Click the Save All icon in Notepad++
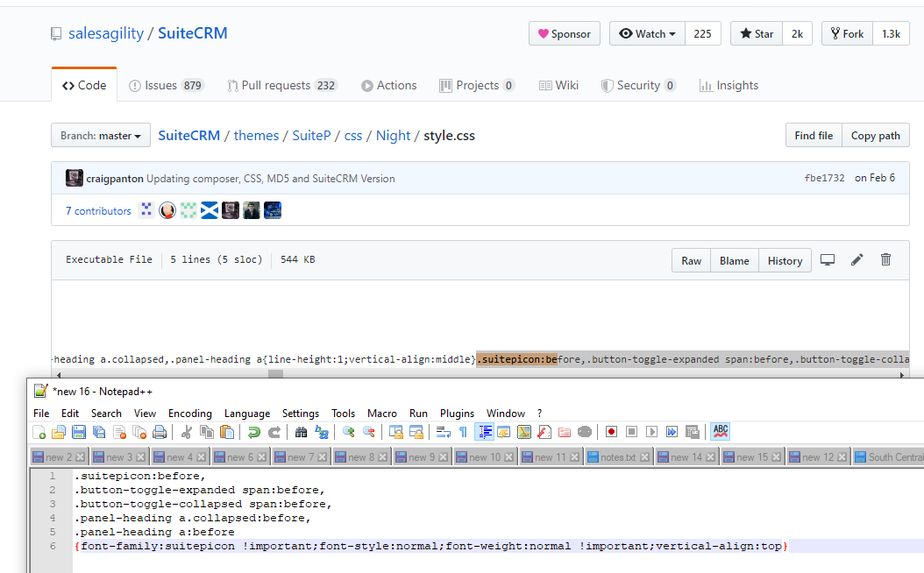The height and width of the screenshot is (573, 924). 99,432
